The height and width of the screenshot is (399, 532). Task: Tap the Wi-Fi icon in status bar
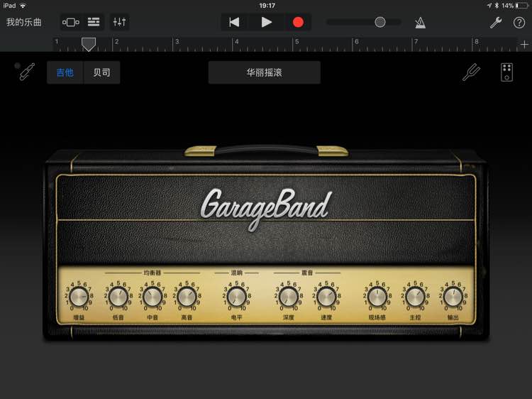(23, 6)
